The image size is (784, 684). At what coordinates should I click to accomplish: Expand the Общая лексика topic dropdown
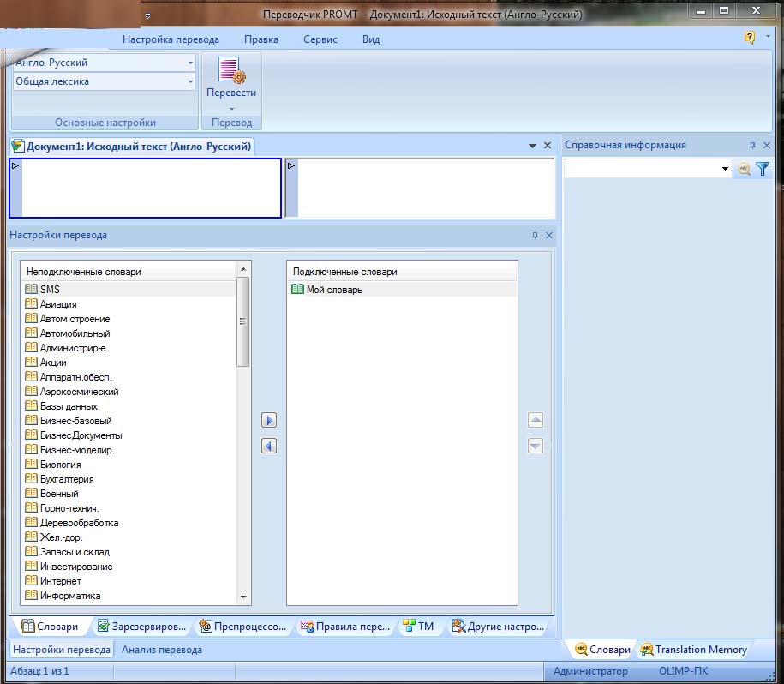(190, 82)
